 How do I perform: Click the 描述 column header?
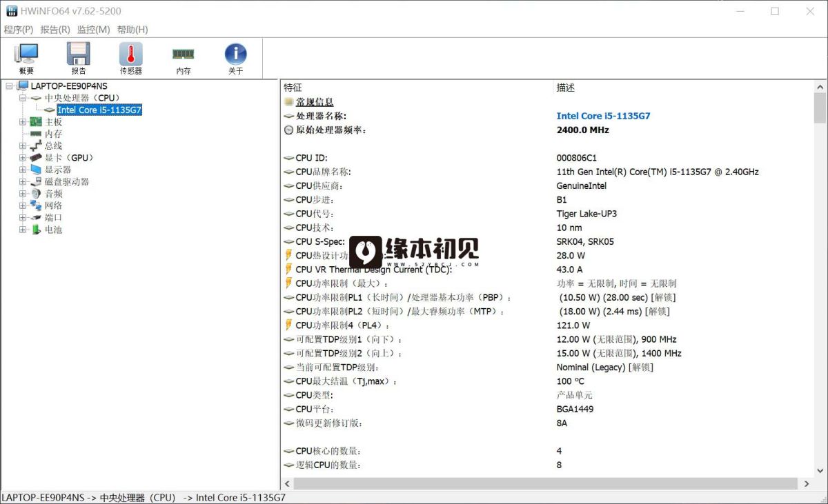pos(566,88)
